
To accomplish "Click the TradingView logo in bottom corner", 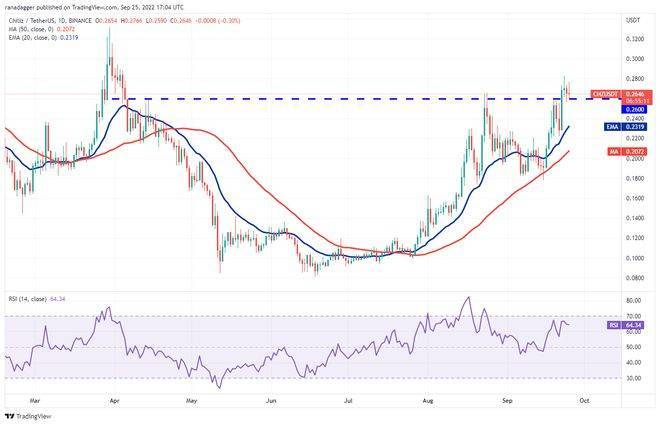I will click(x=32, y=412).
